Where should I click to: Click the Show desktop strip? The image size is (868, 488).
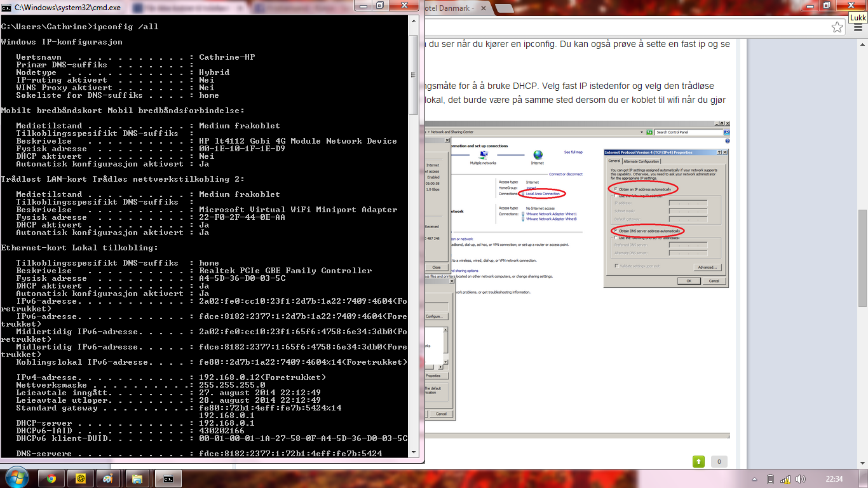click(x=864, y=478)
